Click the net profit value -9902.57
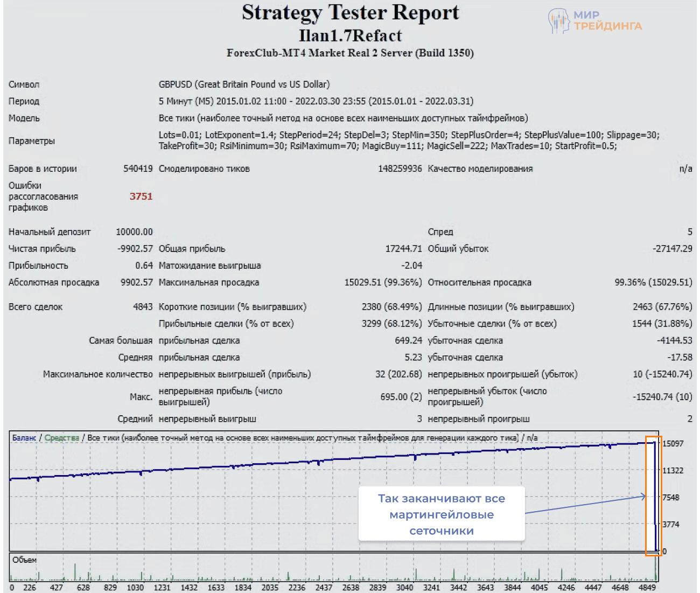 click(x=135, y=249)
